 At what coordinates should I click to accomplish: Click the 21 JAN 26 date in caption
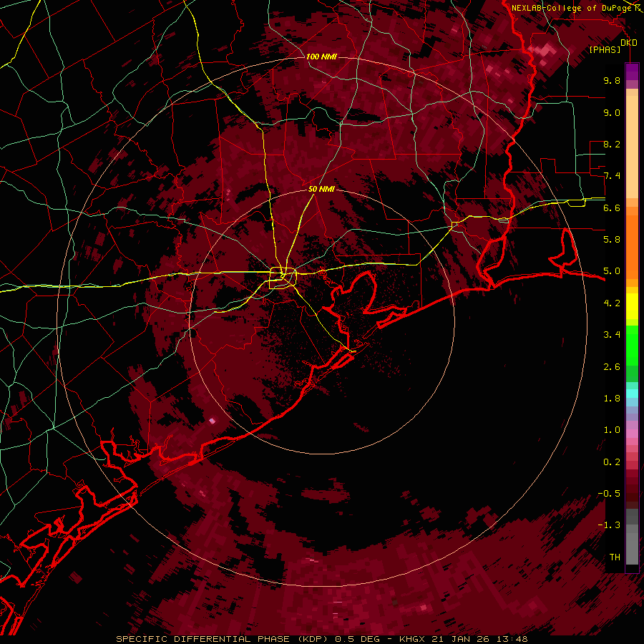(460, 639)
